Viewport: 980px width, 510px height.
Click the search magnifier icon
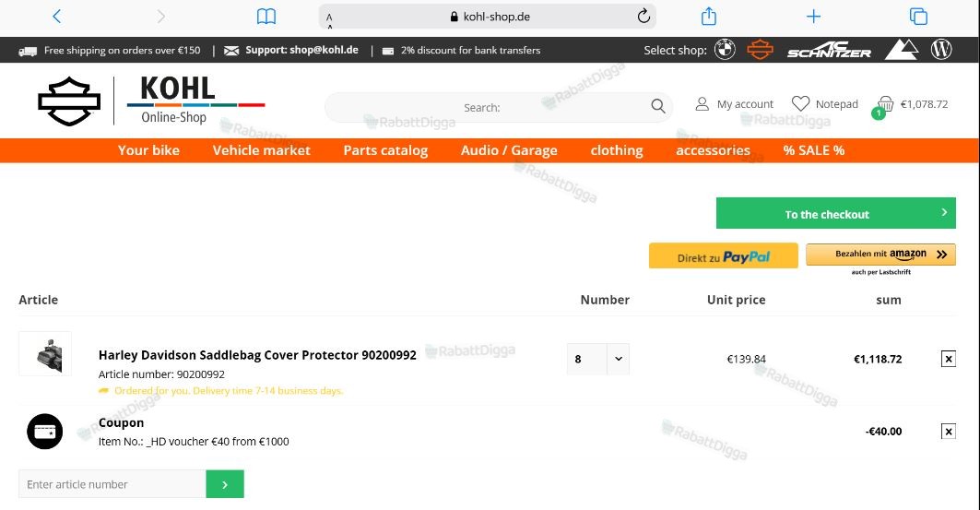coord(657,106)
